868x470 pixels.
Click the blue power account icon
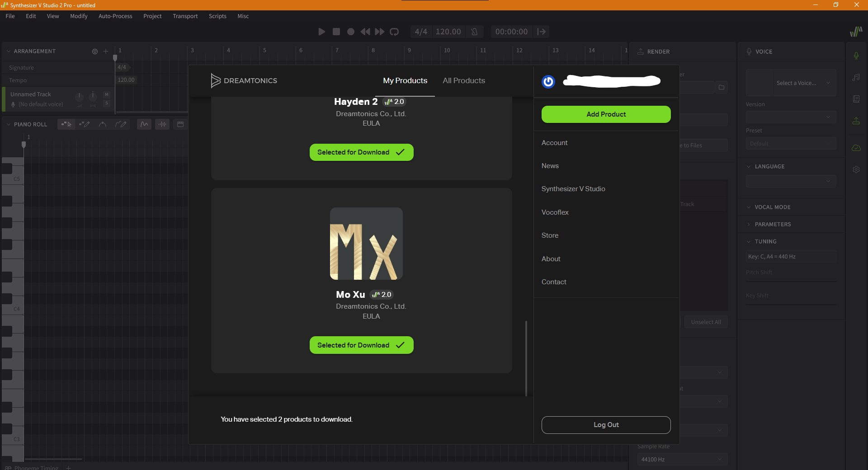[x=548, y=81]
